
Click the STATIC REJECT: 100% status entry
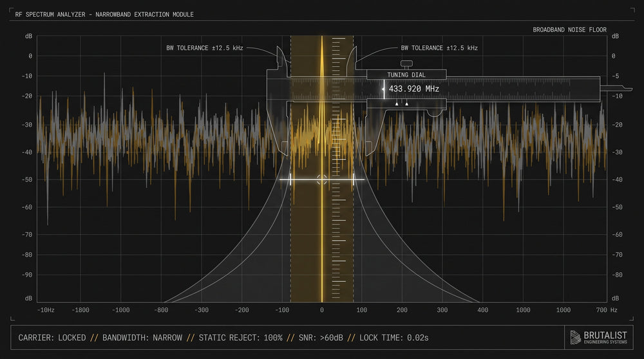pyautogui.click(x=241, y=338)
